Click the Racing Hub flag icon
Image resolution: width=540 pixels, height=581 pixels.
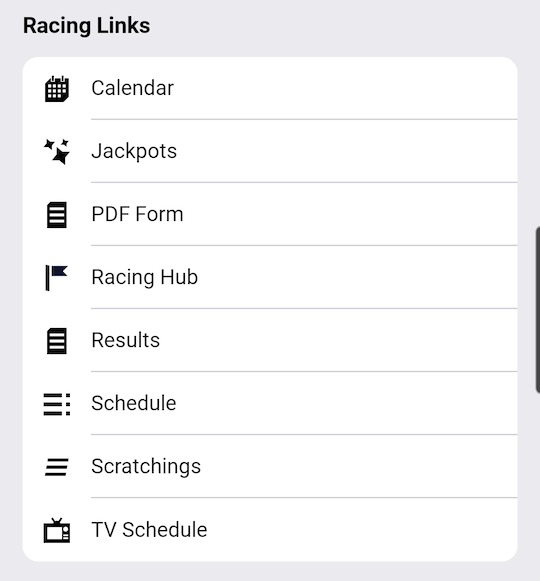[x=57, y=278]
